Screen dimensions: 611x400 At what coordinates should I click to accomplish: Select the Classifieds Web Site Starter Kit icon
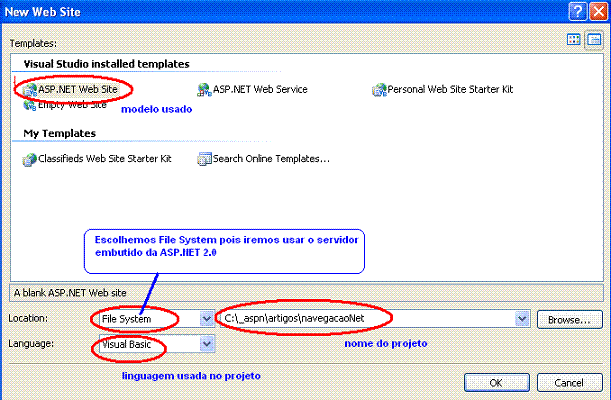click(x=30, y=159)
